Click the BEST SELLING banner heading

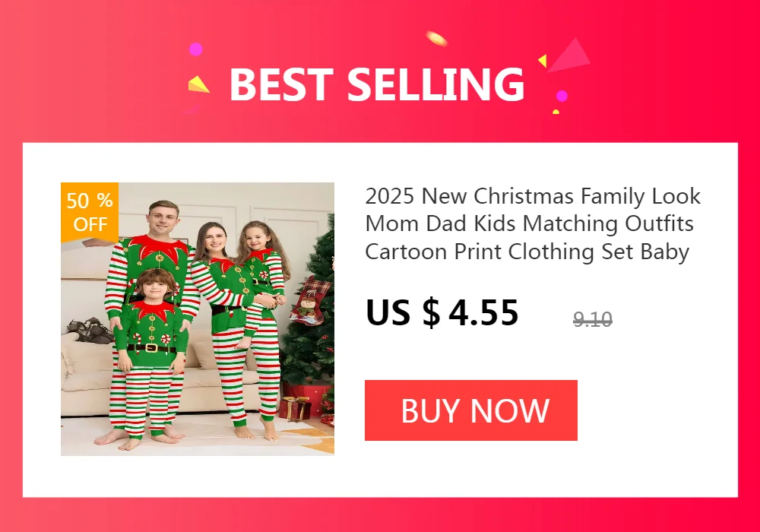pos(377,84)
